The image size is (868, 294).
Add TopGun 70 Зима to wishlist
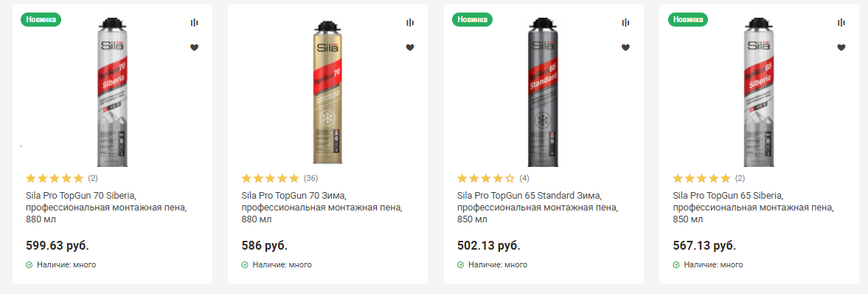409,48
